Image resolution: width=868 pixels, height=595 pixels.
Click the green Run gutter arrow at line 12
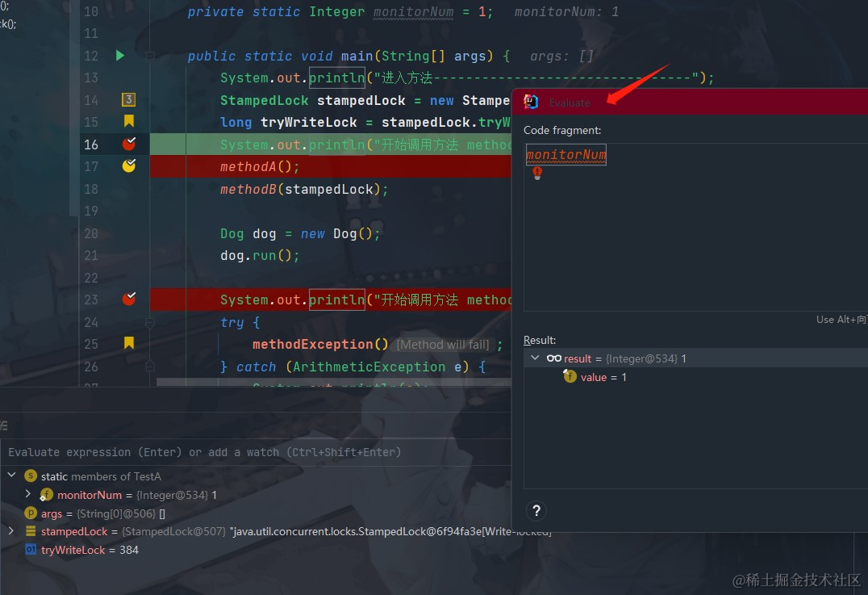pyautogui.click(x=120, y=56)
